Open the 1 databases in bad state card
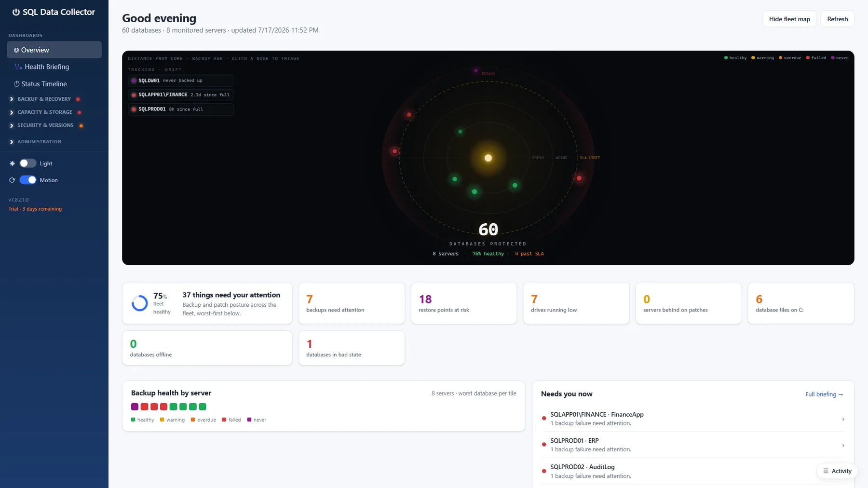This screenshot has width=868, height=488. (352, 348)
